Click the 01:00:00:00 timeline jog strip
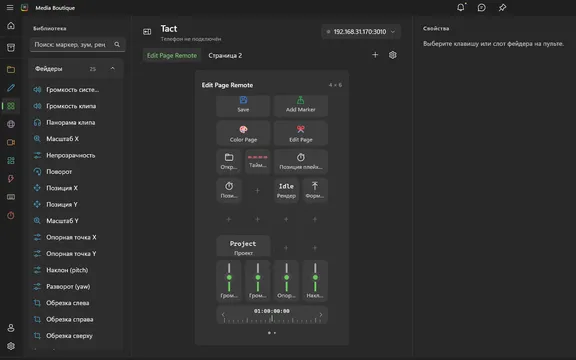Viewport: 576px width, 360px height. [272, 315]
